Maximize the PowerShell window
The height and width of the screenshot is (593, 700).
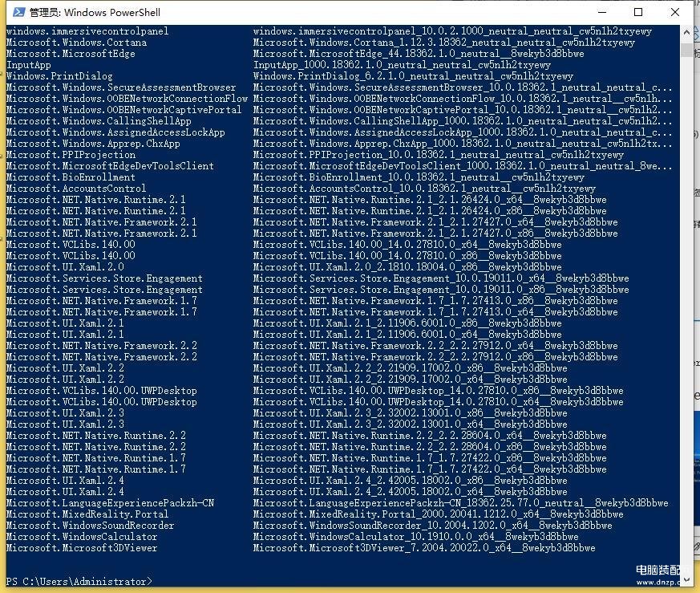point(638,12)
